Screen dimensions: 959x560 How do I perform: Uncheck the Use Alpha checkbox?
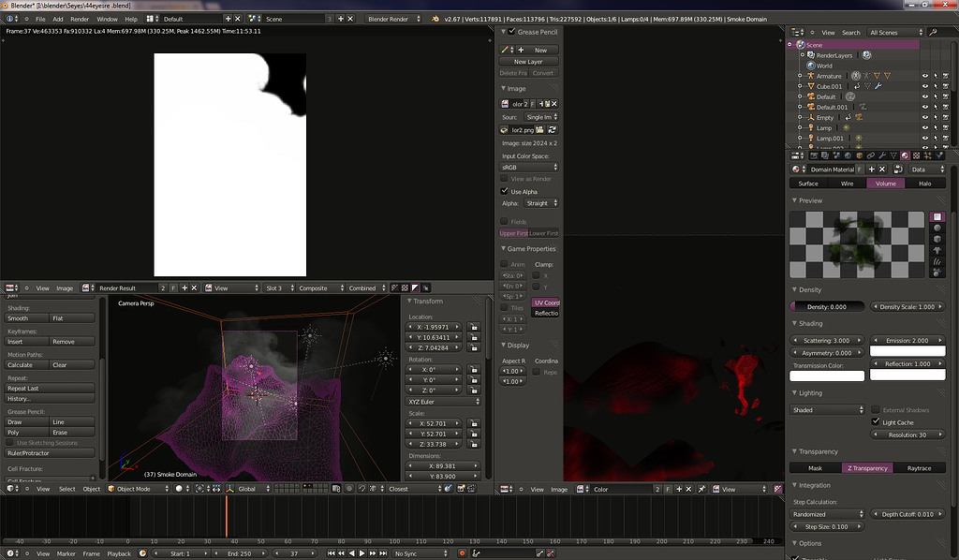coord(505,191)
